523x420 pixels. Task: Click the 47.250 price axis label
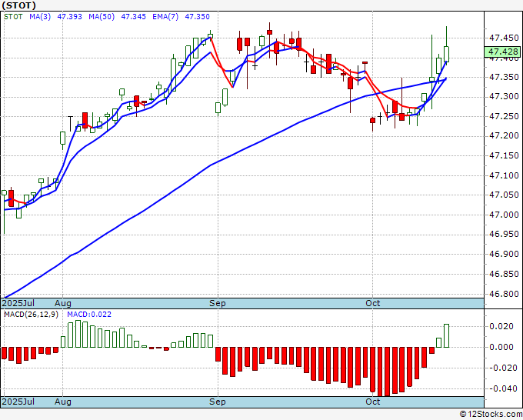pyautogui.click(x=504, y=116)
